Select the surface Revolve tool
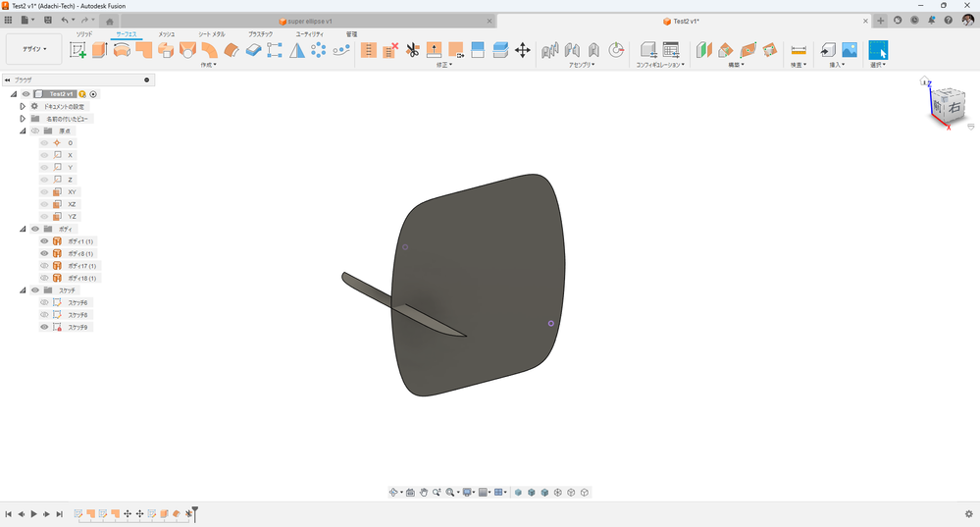Image resolution: width=980 pixels, height=527 pixels. [x=122, y=50]
